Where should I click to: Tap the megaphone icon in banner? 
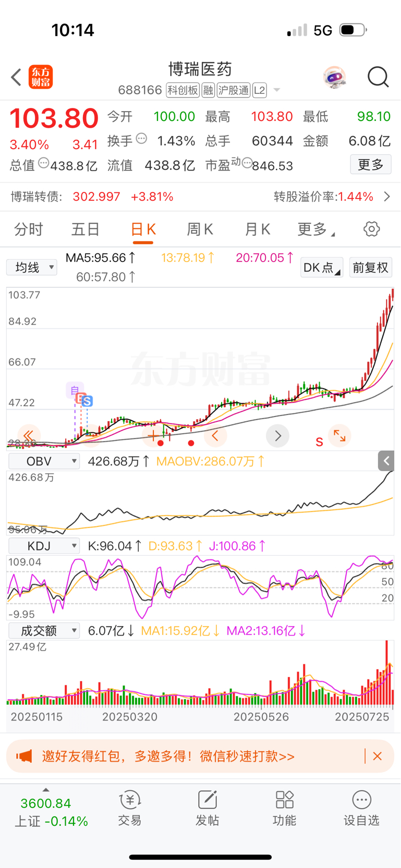24,756
